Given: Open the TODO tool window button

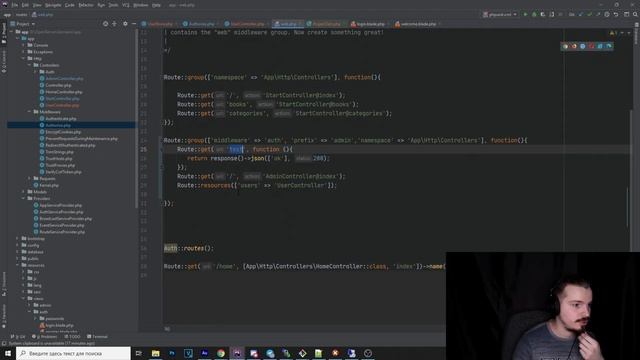Looking at the screenshot, I should [73, 337].
